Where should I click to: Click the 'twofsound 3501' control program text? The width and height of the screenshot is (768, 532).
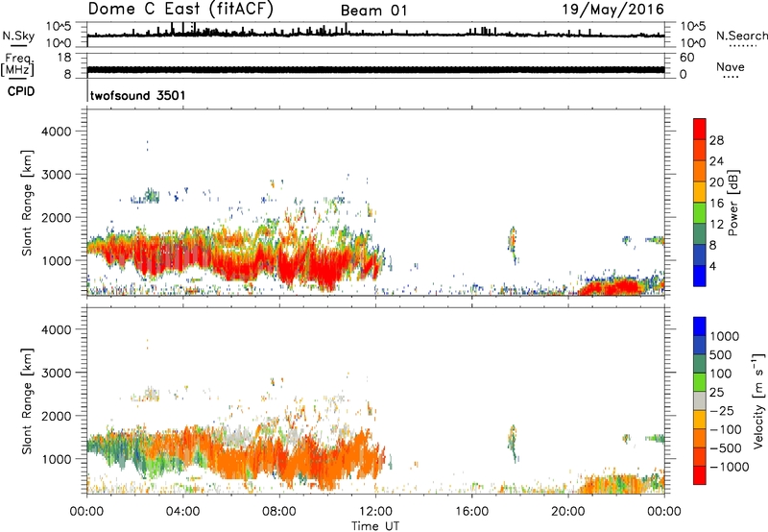(137, 95)
